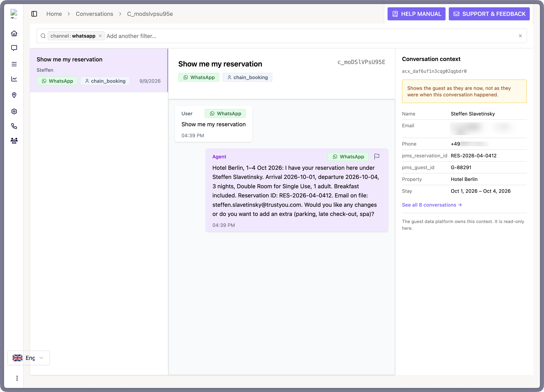Click the list menu icon in sidebar
Image resolution: width=544 pixels, height=392 pixels.
14,64
